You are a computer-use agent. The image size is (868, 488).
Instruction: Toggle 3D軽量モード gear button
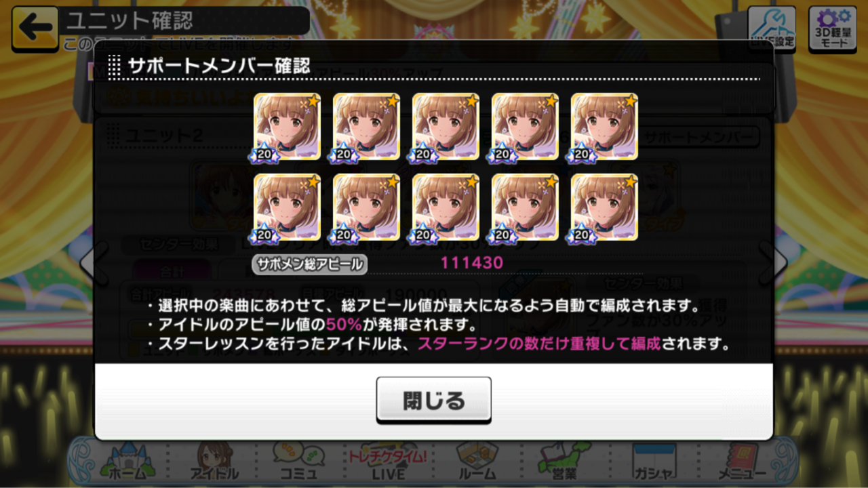832,28
